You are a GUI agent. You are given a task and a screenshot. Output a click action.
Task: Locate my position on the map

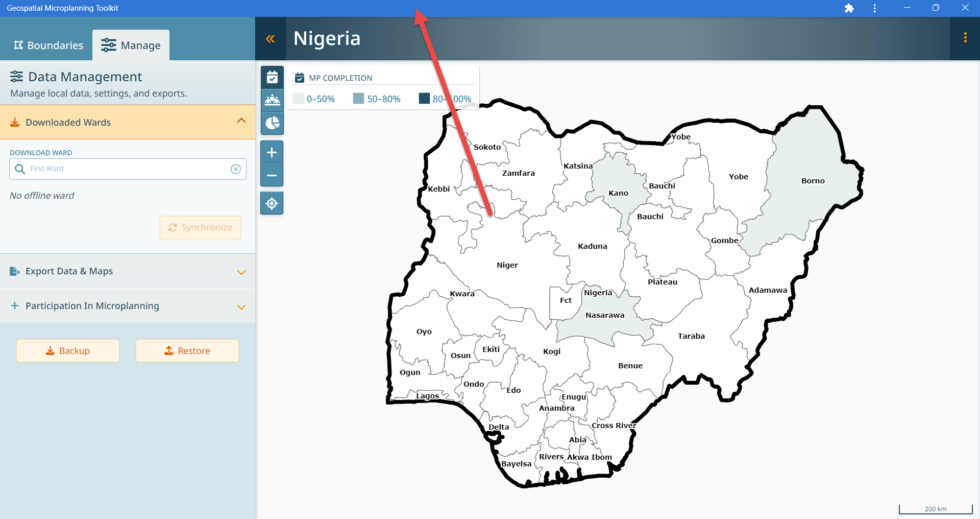[272, 203]
